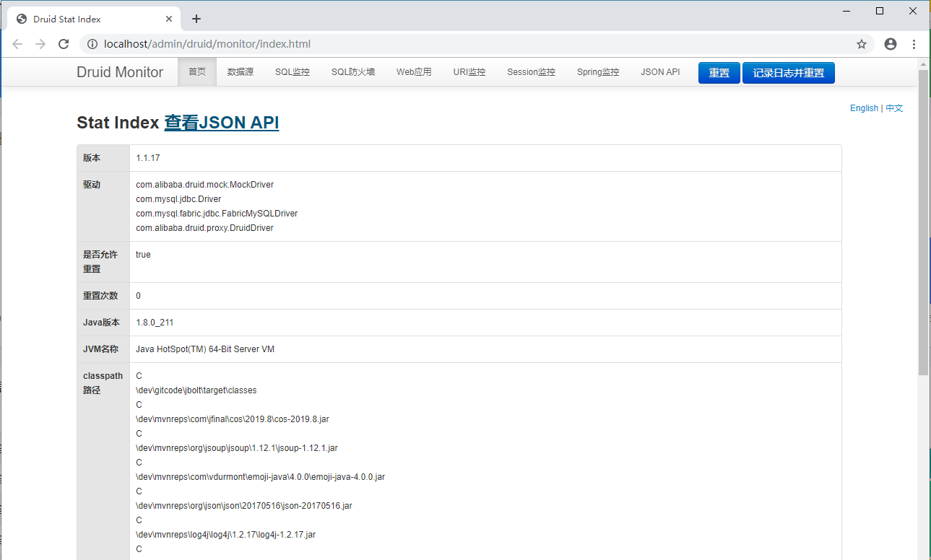The image size is (931, 560).
Task: Click com.mysql.jdbc.Driver driver entry
Action: 178,199
